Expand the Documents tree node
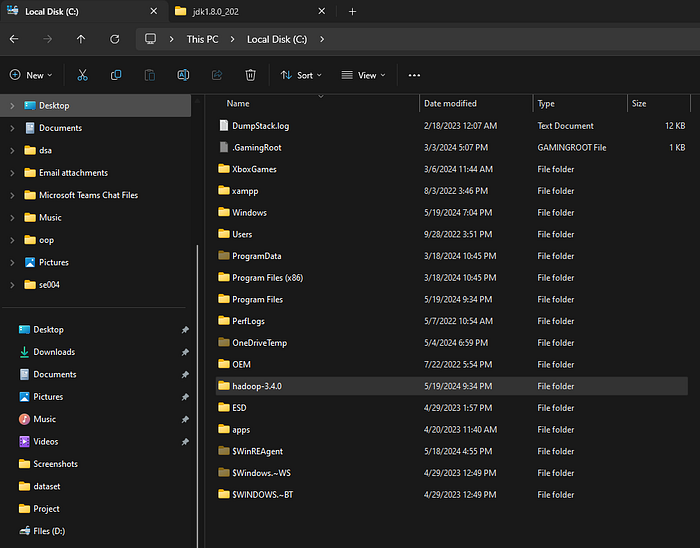 pos(12,128)
